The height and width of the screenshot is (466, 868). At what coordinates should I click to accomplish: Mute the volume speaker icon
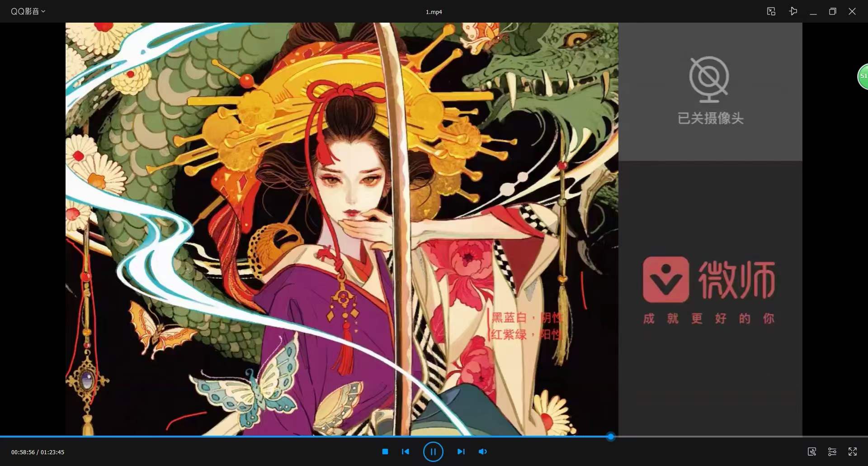[482, 452]
